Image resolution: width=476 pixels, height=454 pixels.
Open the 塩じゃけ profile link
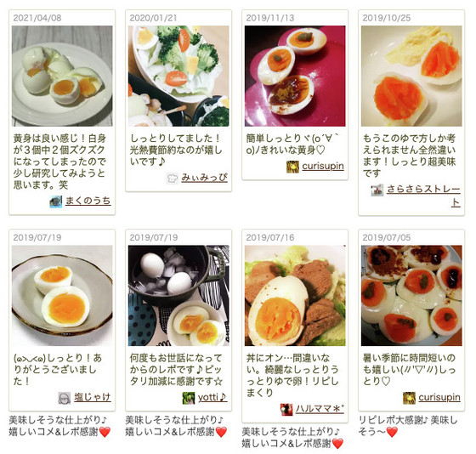93,397
